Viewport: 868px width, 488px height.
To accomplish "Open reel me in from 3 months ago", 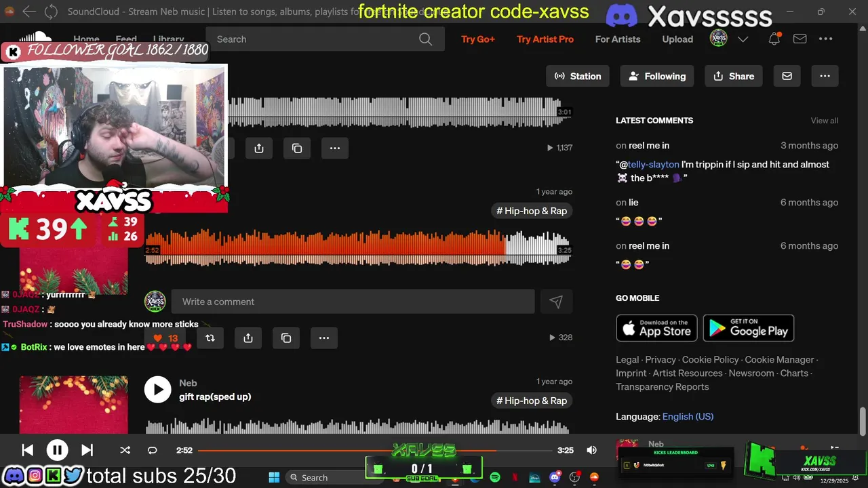I will coord(649,146).
